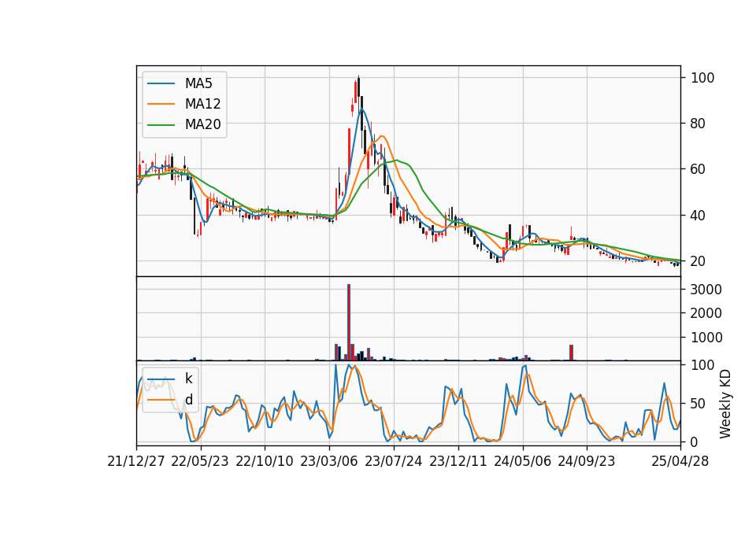Click the tallest volume bar near 3000
This screenshot has height=543, width=756.
[x=349, y=323]
